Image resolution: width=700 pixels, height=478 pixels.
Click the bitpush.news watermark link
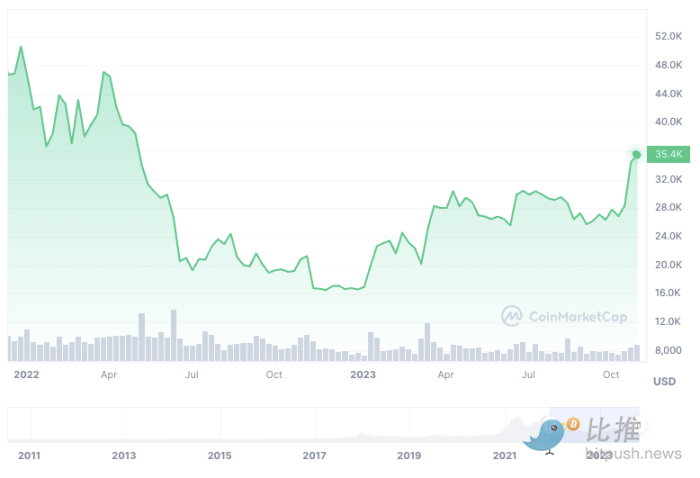pyautogui.click(x=633, y=453)
